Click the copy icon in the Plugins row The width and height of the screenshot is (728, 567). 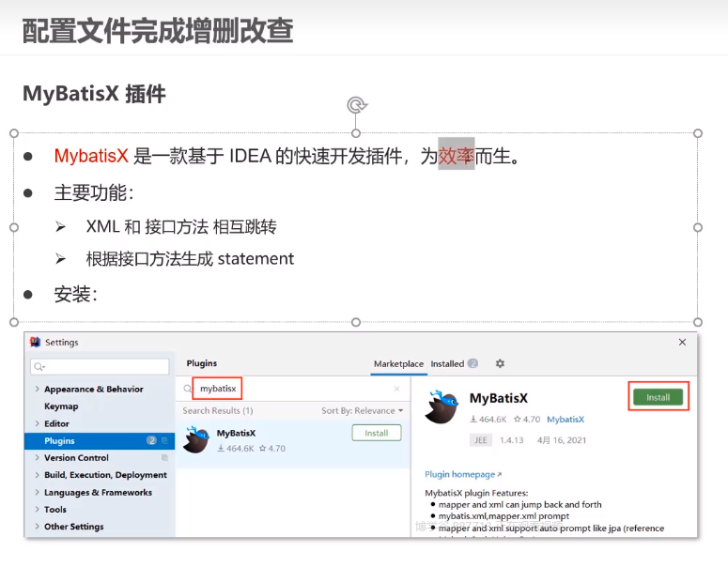pyautogui.click(x=164, y=440)
